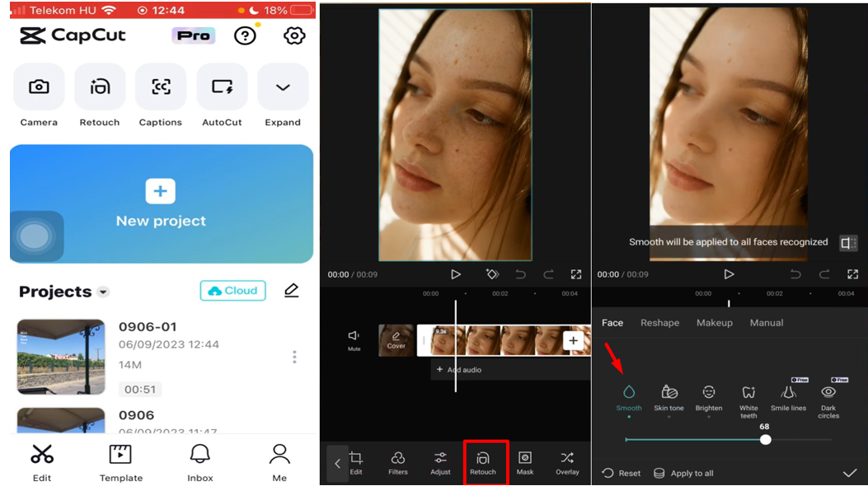This screenshot has height=486, width=868.
Task: Apply retouch to all clips
Action: [x=683, y=474]
